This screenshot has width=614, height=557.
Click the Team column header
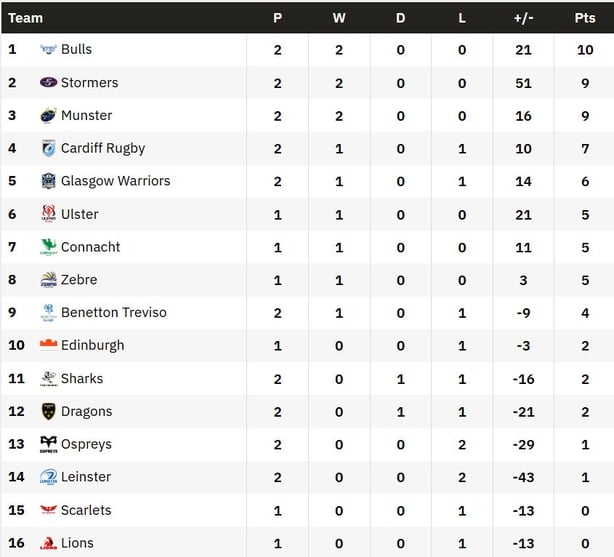click(x=26, y=18)
